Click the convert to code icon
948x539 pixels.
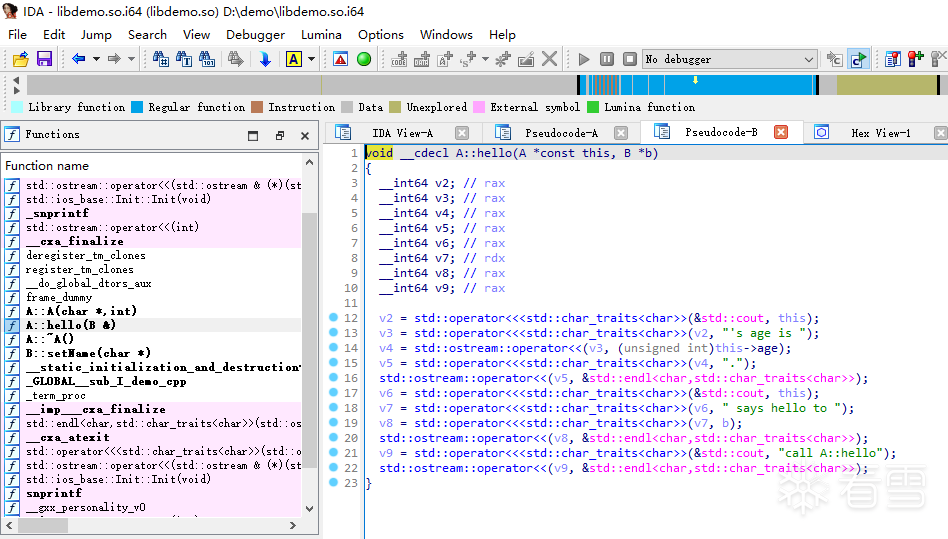[x=399, y=59]
